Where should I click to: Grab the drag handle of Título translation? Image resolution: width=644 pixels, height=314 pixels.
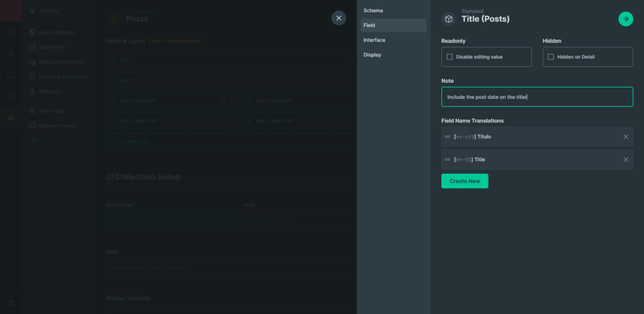tap(448, 137)
